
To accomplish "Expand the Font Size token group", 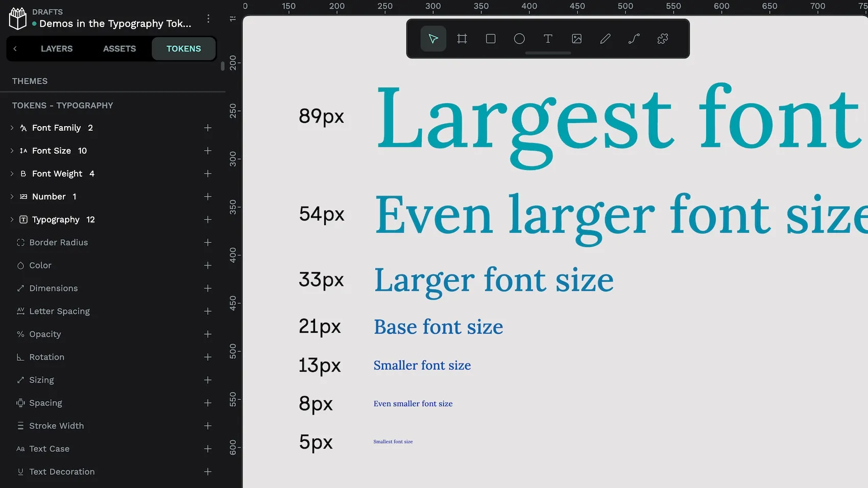I will tap(12, 151).
